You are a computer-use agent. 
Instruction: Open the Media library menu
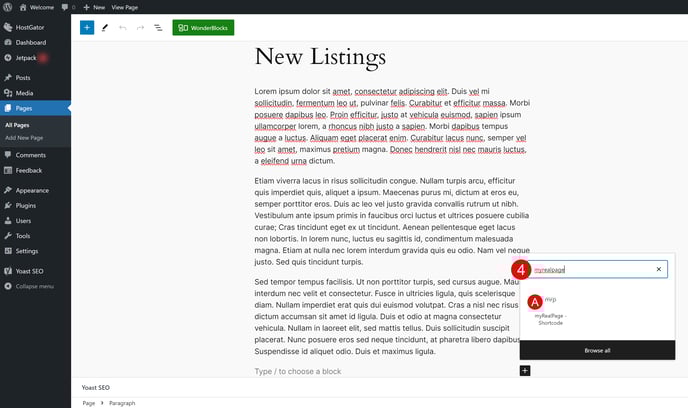[35, 93]
